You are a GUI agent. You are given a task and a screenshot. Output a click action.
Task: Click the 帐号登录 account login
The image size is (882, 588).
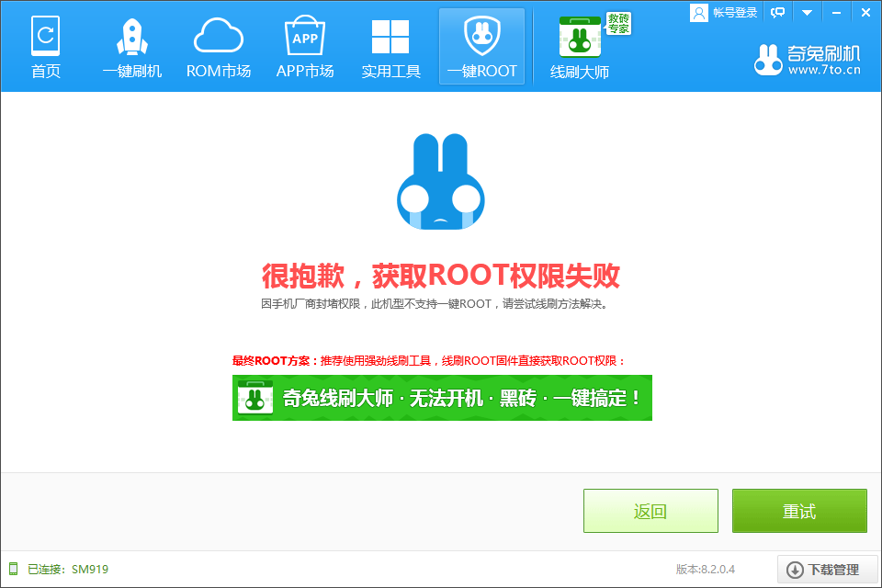735,12
